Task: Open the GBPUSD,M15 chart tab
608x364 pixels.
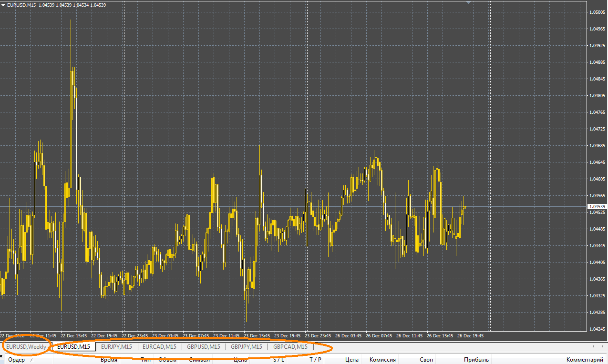Action: click(204, 347)
